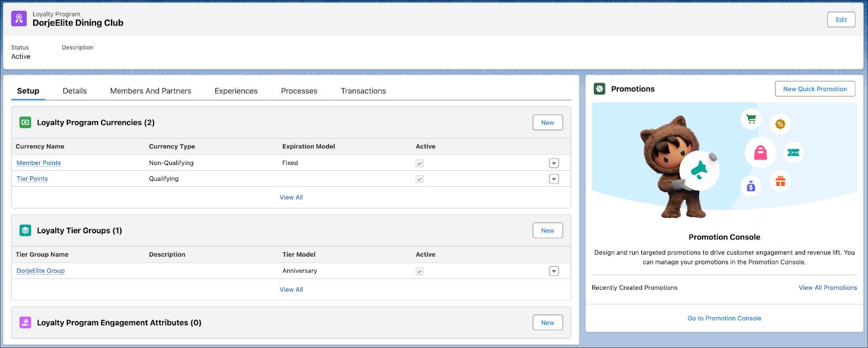
Task: Click View All under Currencies
Action: click(291, 198)
